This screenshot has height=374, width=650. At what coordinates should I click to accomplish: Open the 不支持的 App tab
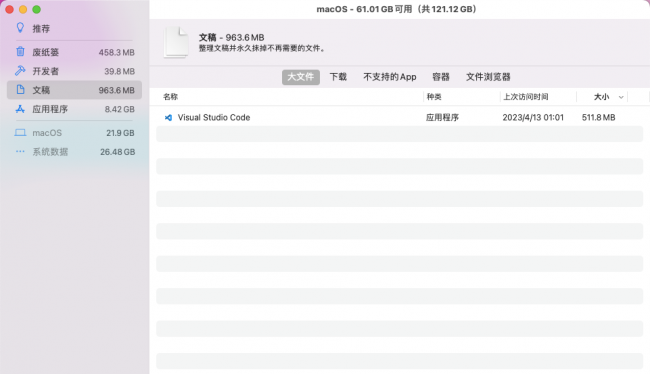390,77
